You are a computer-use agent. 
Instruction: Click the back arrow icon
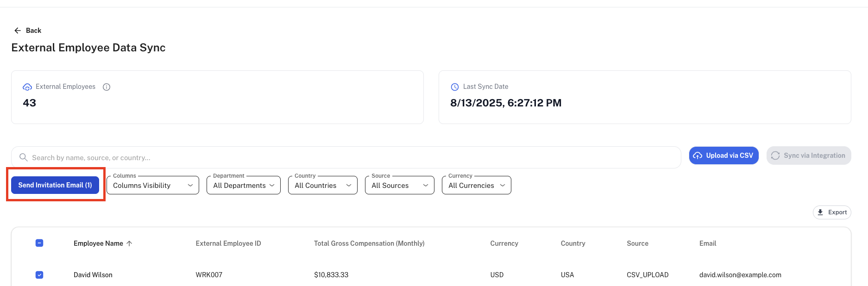[x=18, y=31]
